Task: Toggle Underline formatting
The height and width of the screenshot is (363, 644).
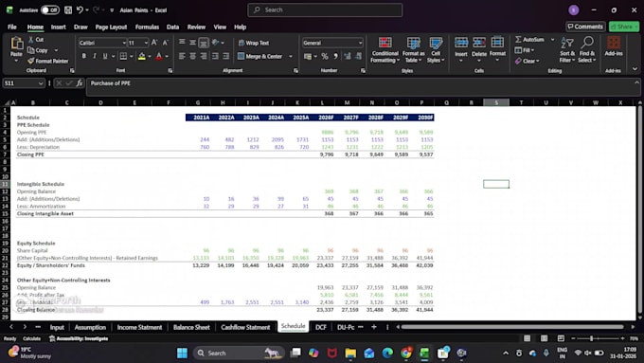Action: pos(105,56)
